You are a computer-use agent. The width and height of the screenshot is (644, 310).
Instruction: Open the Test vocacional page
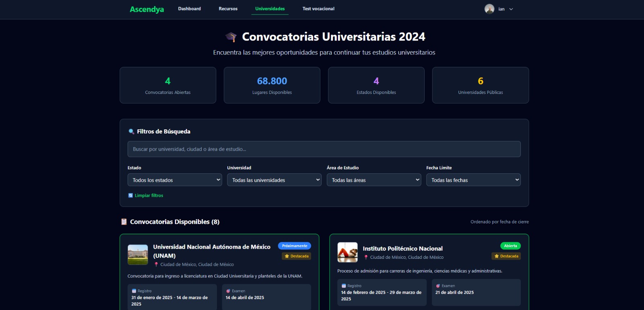tap(318, 9)
